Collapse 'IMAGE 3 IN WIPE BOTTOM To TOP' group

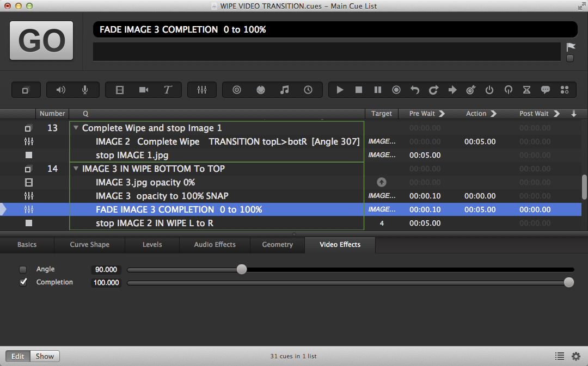click(x=75, y=169)
